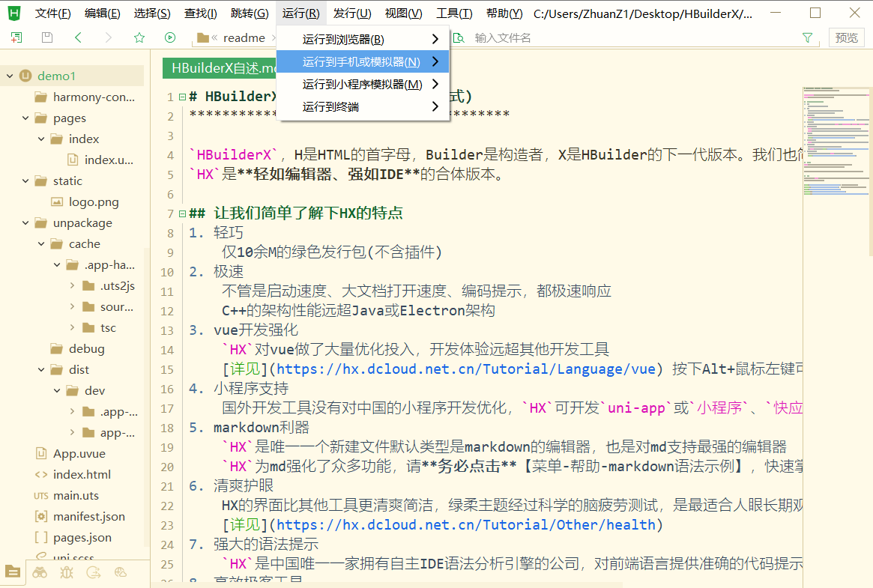The height and width of the screenshot is (588, 873).
Task: Collapse the demo1 project tree
Action: (10, 76)
